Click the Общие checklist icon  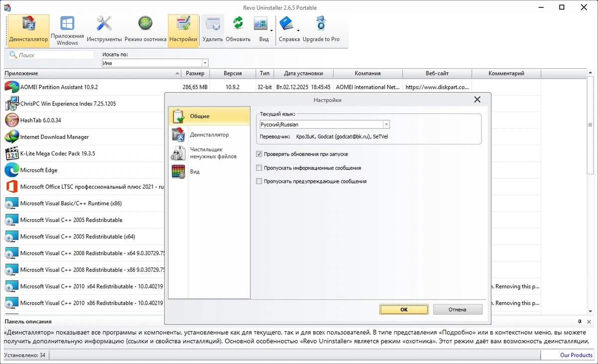click(x=178, y=116)
